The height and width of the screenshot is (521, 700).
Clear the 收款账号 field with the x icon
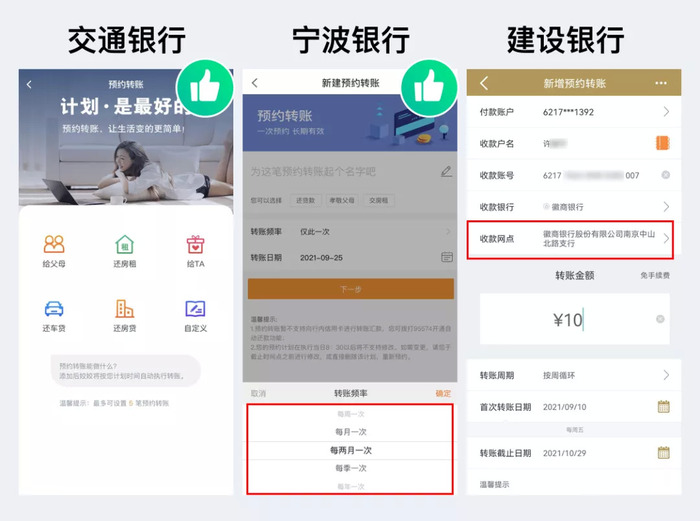[665, 175]
